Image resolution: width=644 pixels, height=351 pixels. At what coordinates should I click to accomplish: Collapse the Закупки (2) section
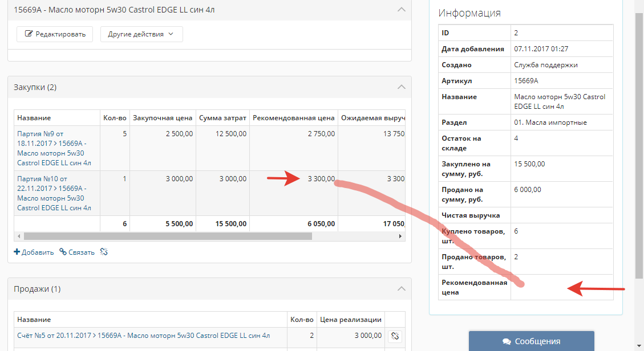coord(401,87)
